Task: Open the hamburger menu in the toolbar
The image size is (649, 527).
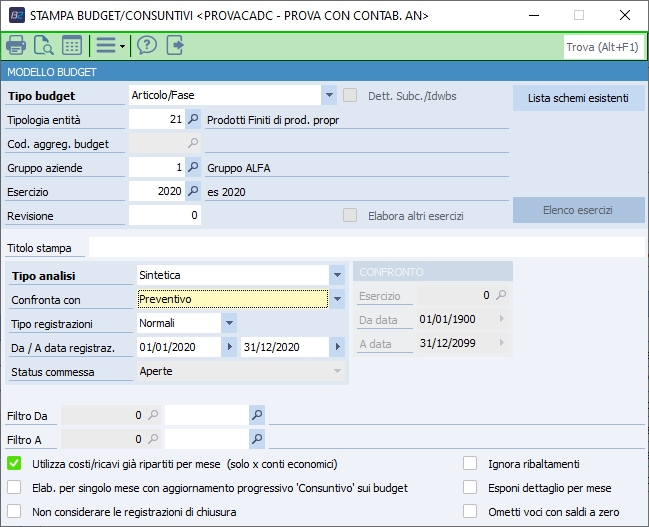Action: click(x=106, y=45)
